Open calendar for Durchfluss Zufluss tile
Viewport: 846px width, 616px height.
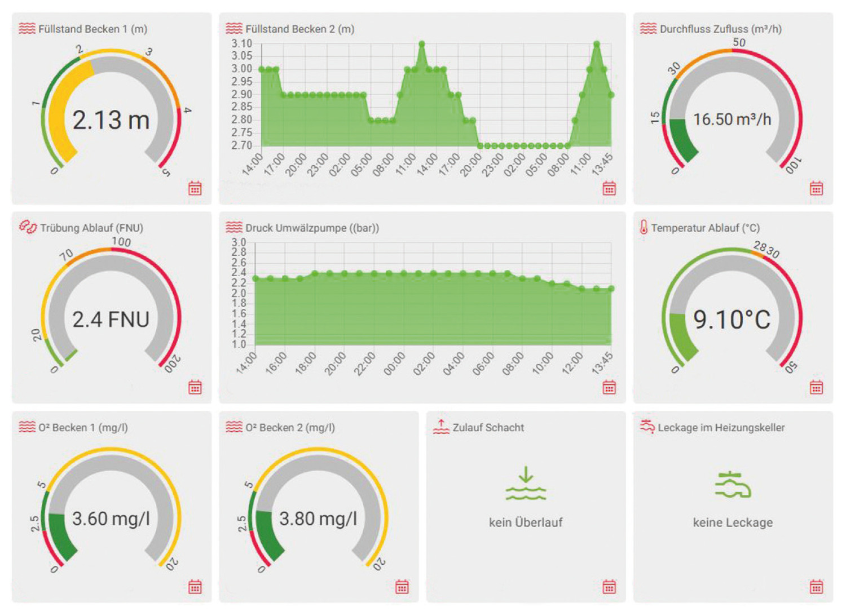(816, 188)
